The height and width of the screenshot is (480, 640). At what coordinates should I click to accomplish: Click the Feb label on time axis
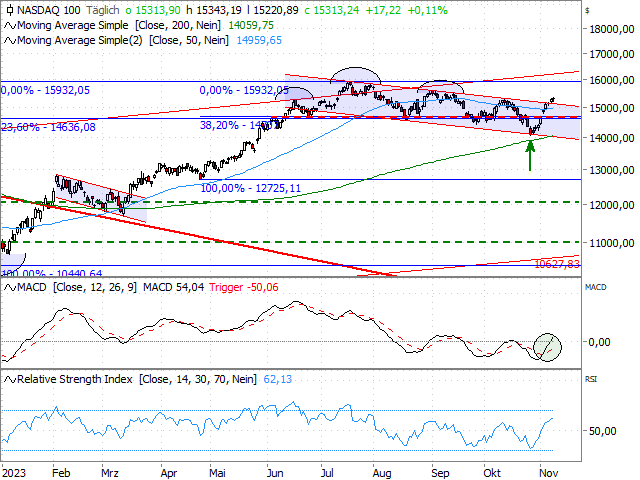pos(61,473)
